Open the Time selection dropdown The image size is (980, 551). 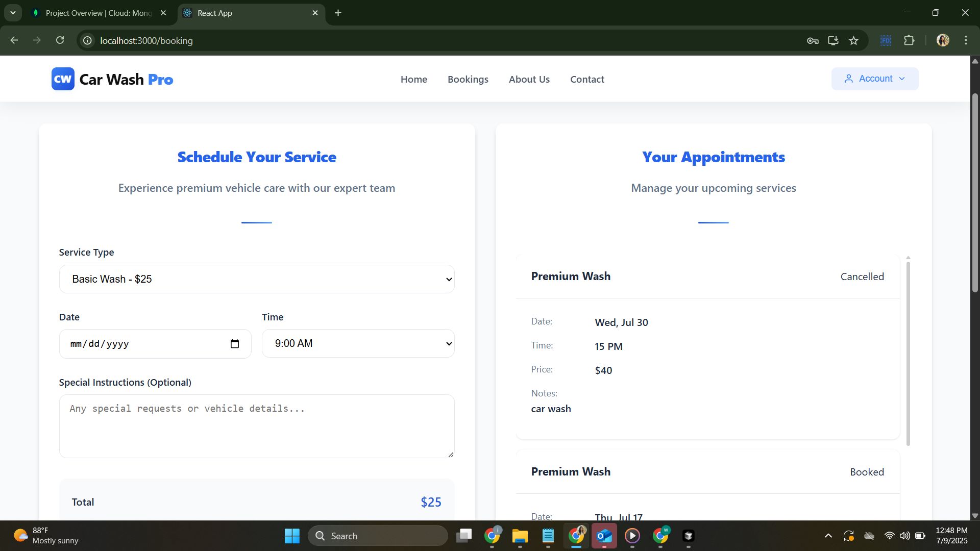358,343
